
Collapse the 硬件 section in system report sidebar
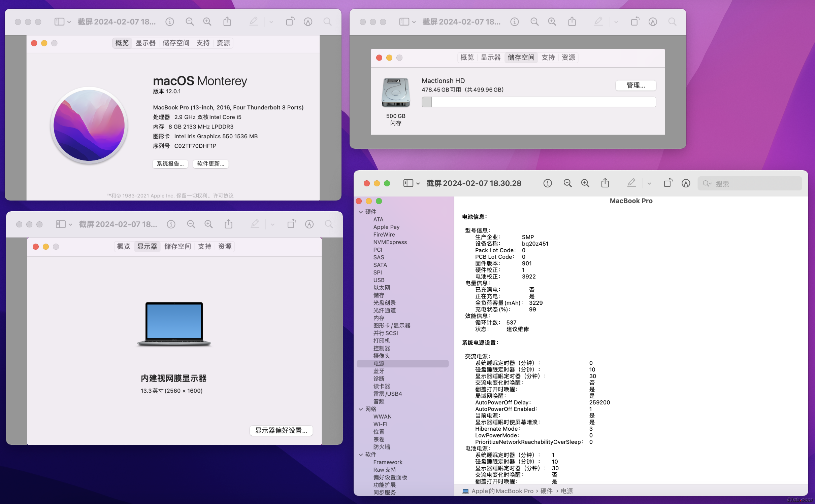(x=361, y=212)
